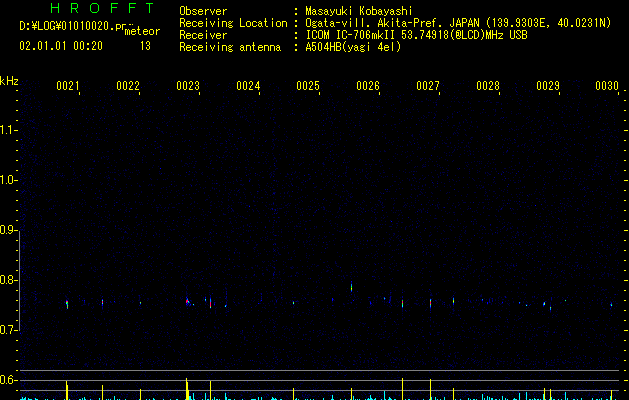Click the 0.7 frequency axis label

tap(8, 330)
